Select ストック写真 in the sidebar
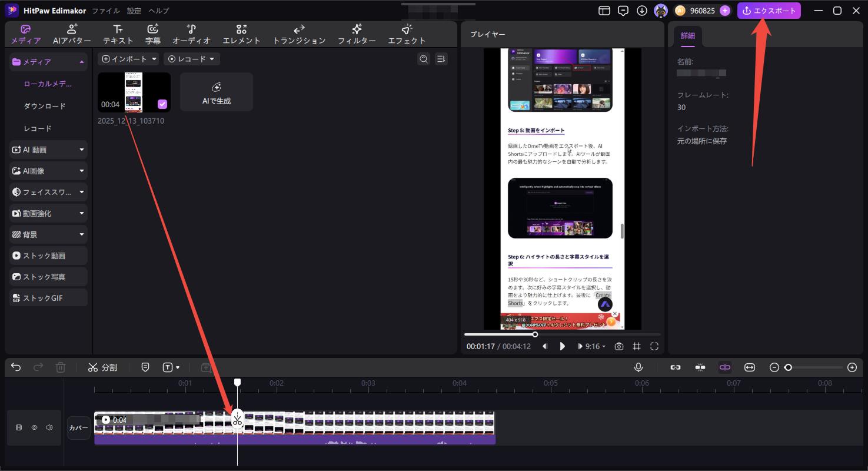Viewport: 868px width, 471px height. 44,276
